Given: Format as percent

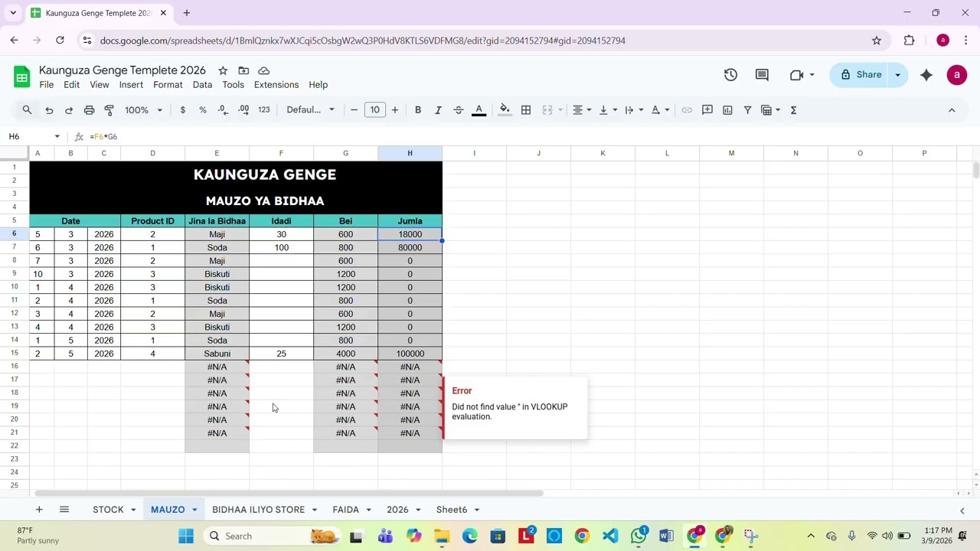Looking at the screenshot, I should point(203,110).
